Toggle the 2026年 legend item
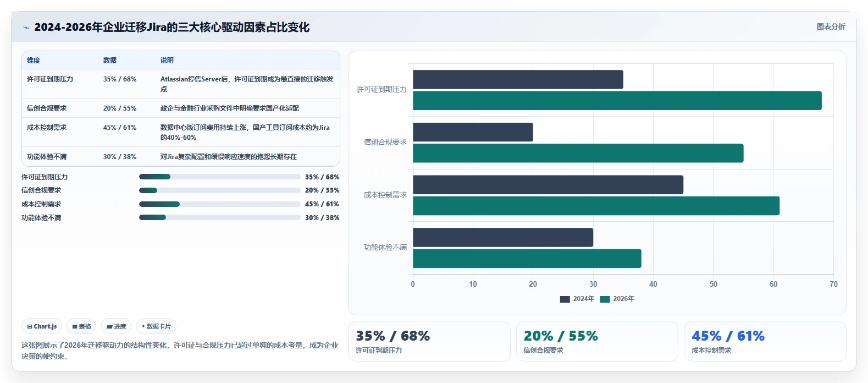Image resolution: width=868 pixels, height=383 pixels. click(617, 299)
